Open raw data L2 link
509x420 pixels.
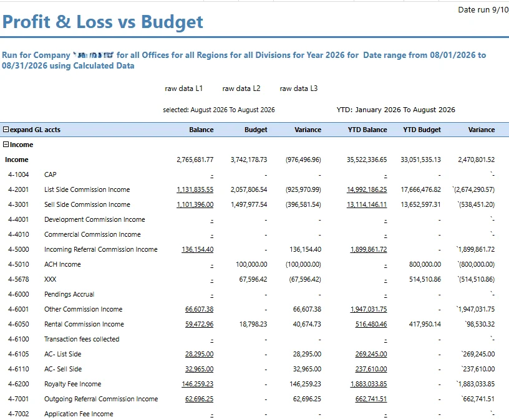241,88
